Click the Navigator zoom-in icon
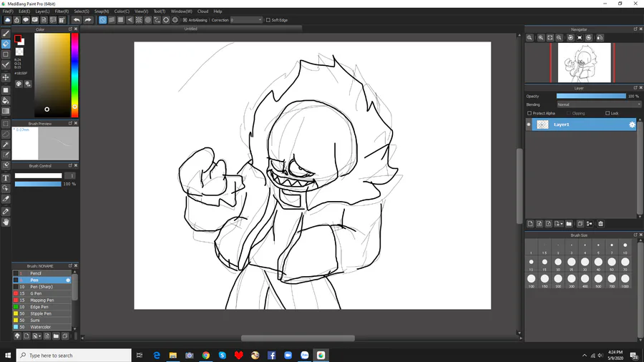Screen dimensions: 644x362 point(541,37)
